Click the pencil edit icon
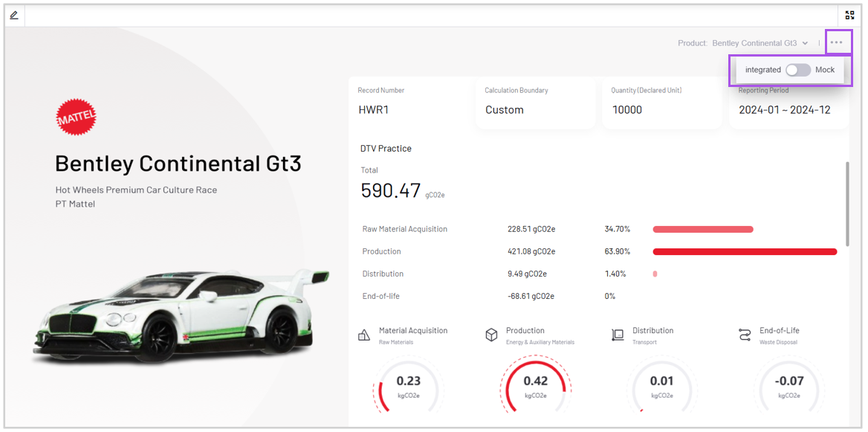This screenshot has width=868, height=432. 14,15
